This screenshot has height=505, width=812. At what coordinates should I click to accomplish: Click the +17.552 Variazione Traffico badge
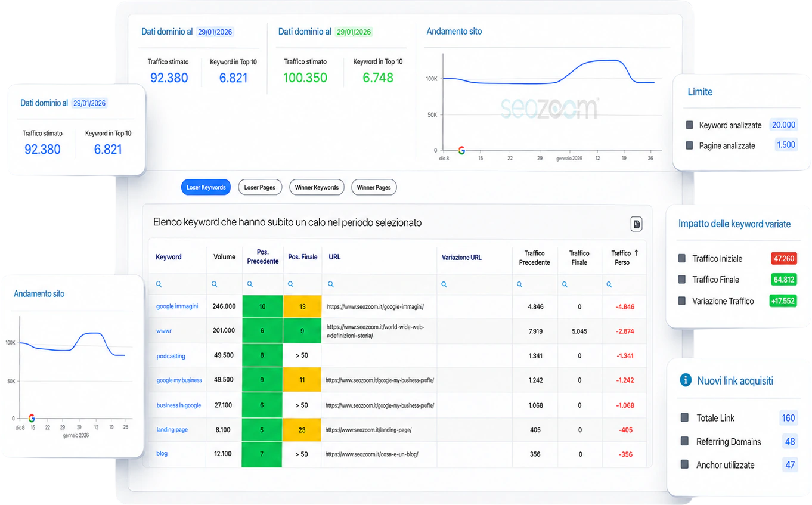pyautogui.click(x=783, y=300)
